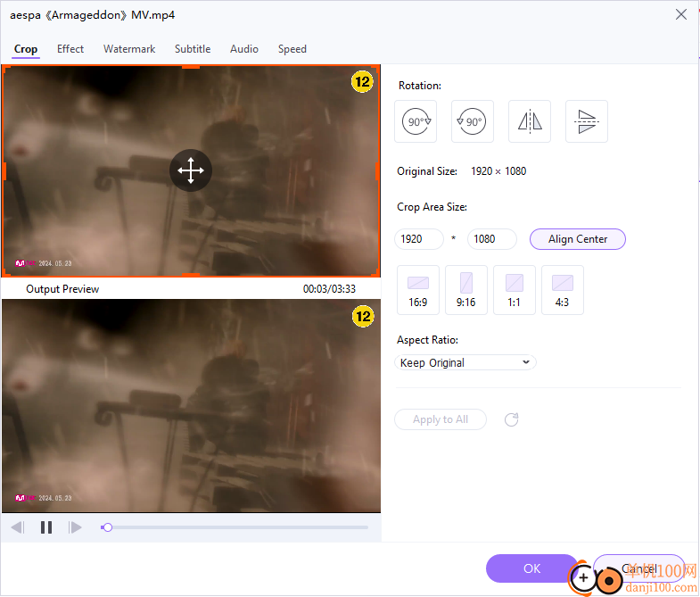Select the 16:9 crop ratio preset
Screen dimensions: 700x597
click(x=418, y=290)
